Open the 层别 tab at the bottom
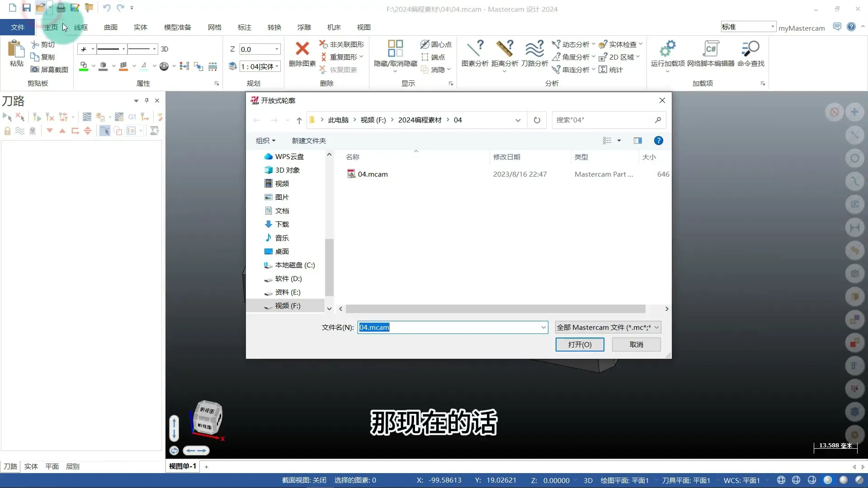 (72, 466)
